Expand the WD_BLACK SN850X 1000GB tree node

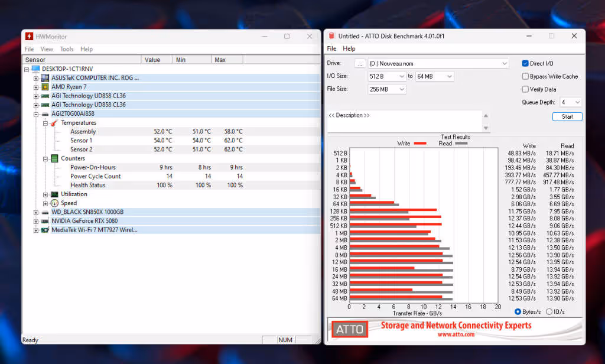coord(36,212)
